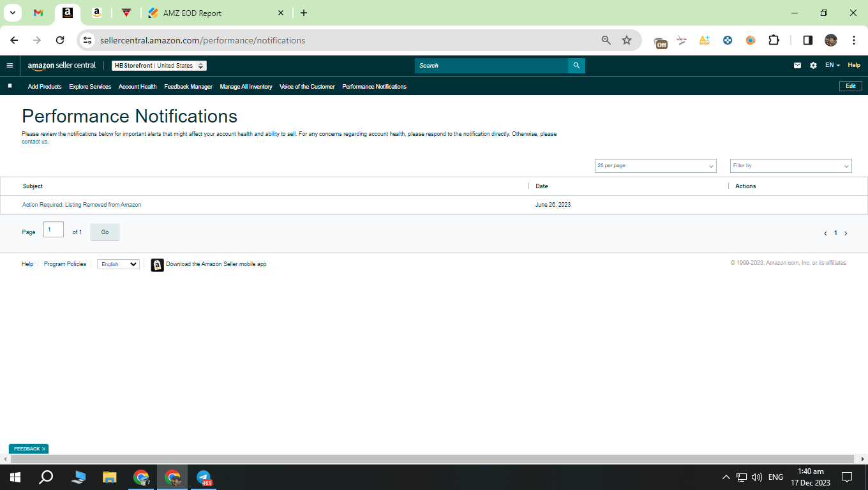Screen dimensions: 868x490
Task: Open Windows taskbar search
Action: click(x=46, y=477)
